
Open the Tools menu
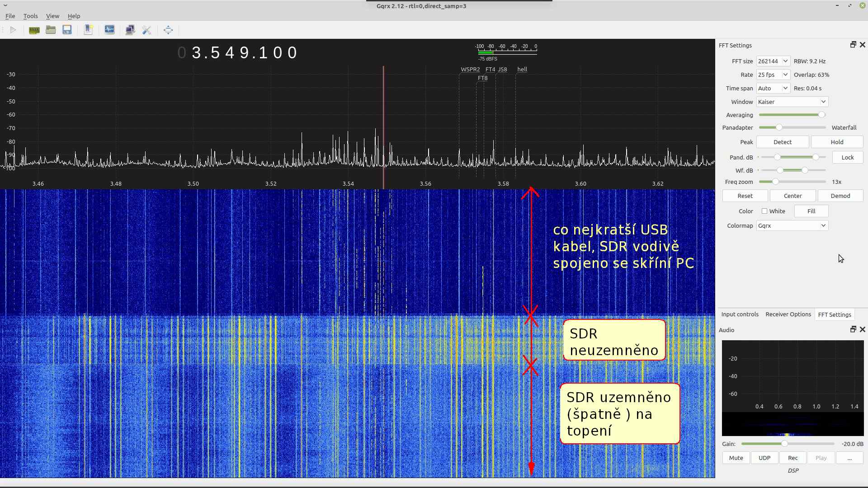point(30,16)
